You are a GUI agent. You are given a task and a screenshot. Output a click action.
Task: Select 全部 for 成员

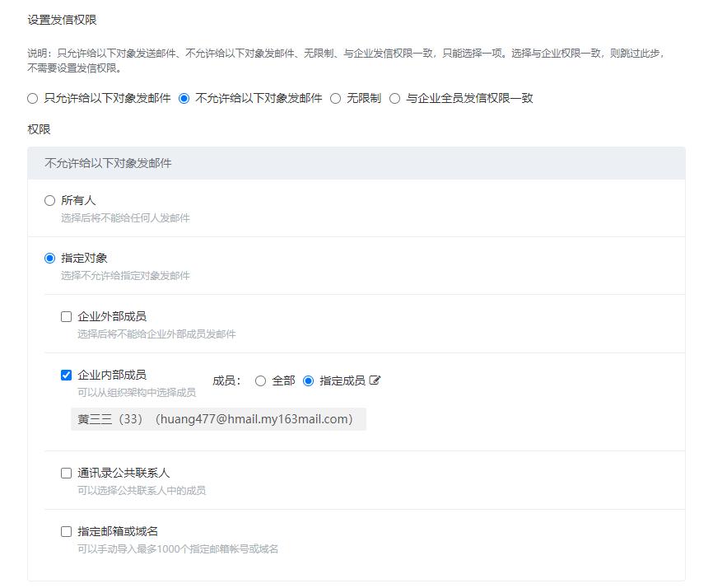260,380
